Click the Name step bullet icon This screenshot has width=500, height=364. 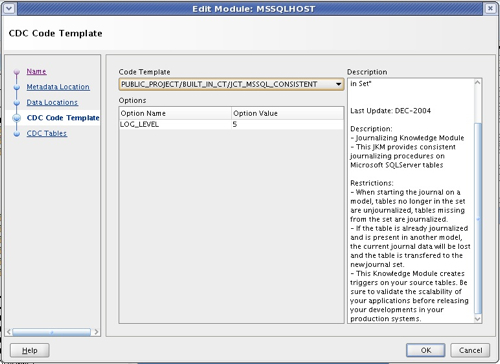[x=17, y=72]
